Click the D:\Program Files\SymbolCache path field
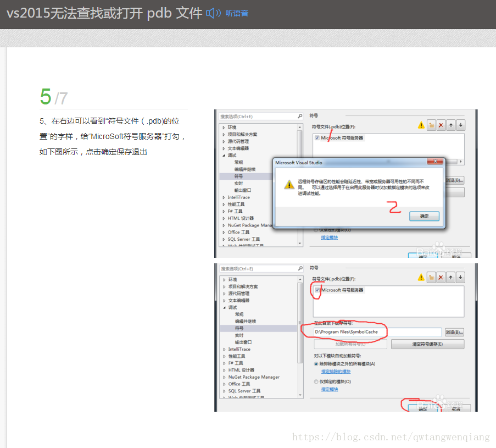Viewport: 496px width, 448px height. tap(378, 332)
